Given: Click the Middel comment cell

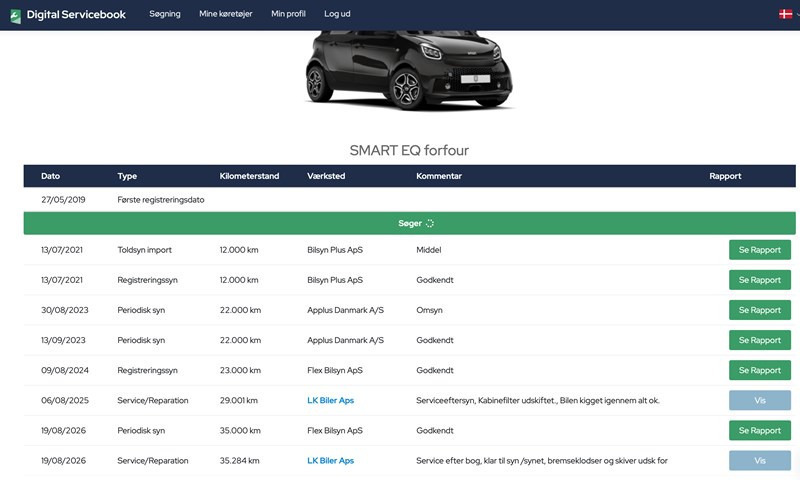Looking at the screenshot, I should click(429, 250).
